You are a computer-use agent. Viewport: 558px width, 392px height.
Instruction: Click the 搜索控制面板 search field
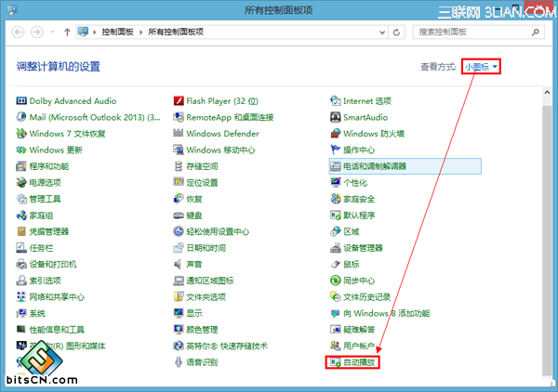478,32
